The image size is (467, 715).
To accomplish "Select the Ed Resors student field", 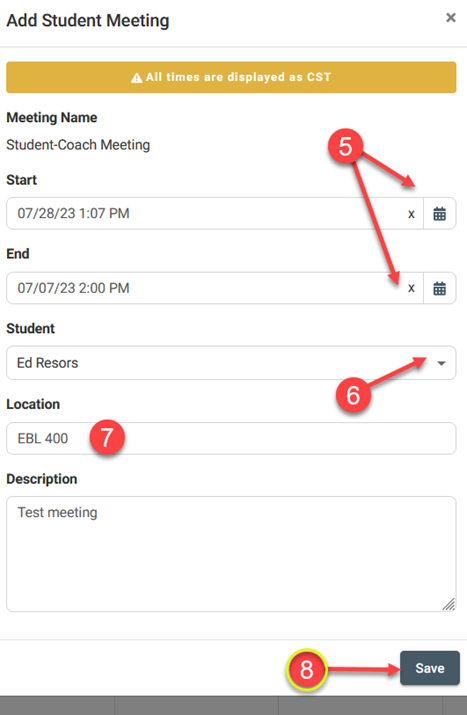I will pos(231,363).
